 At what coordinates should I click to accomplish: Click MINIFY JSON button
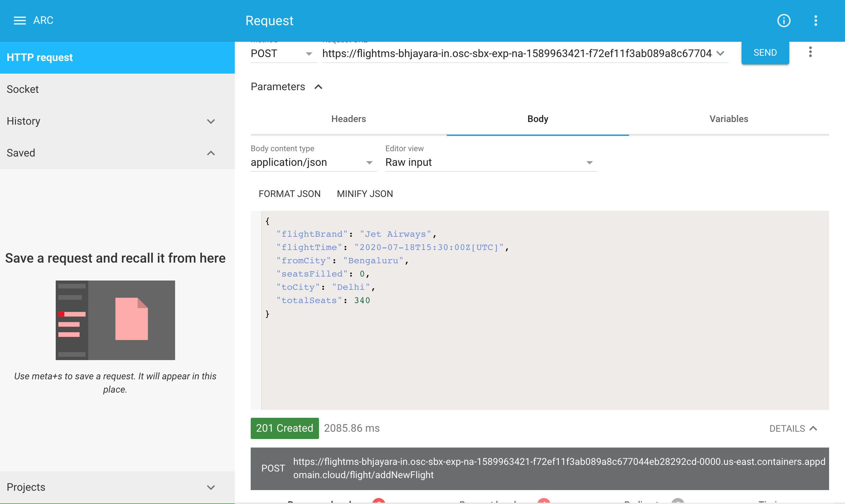pyautogui.click(x=365, y=194)
